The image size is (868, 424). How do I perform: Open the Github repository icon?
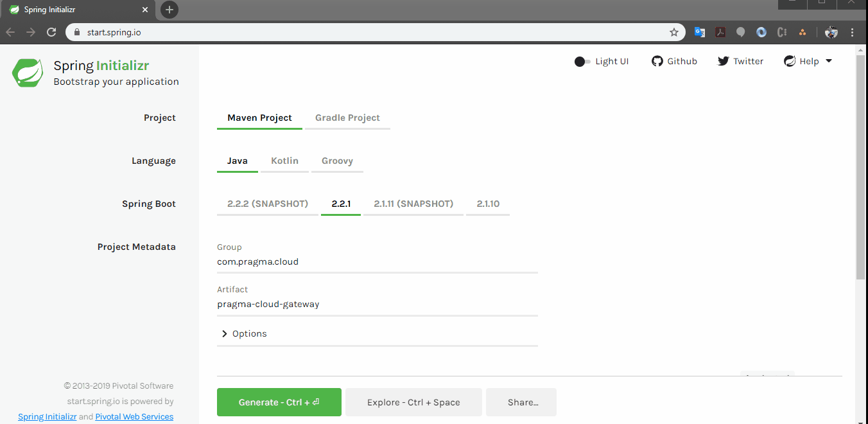(x=657, y=61)
